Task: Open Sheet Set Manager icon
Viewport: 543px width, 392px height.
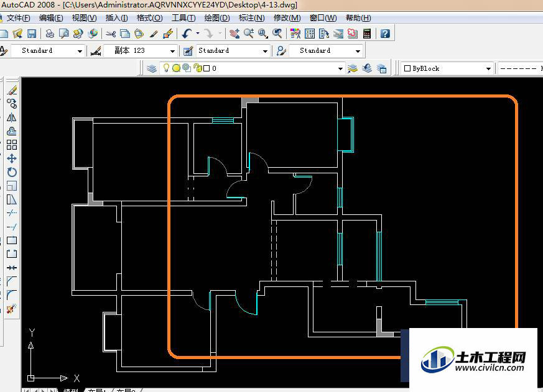Action: (x=338, y=34)
